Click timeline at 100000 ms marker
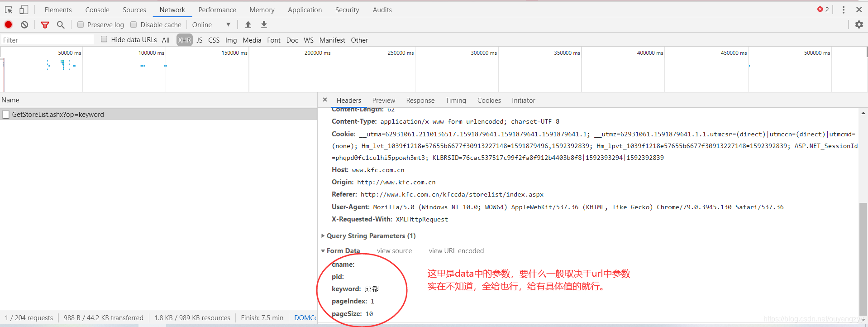868x327 pixels. (152, 53)
